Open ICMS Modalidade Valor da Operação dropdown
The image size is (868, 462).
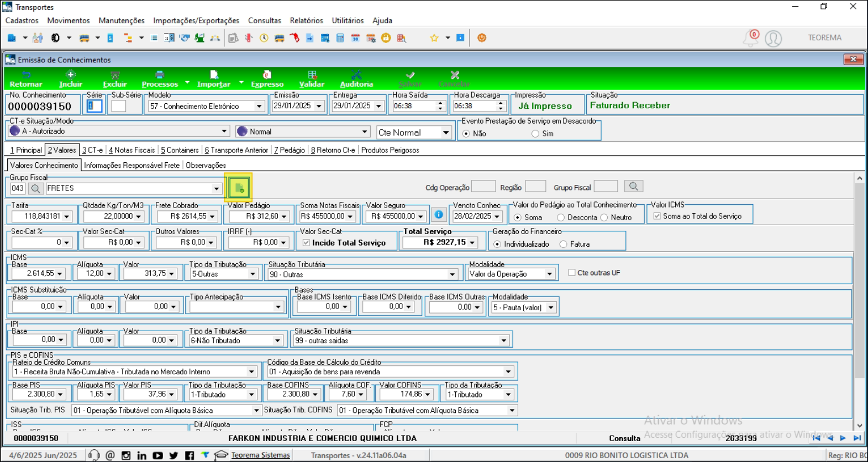[x=549, y=274]
